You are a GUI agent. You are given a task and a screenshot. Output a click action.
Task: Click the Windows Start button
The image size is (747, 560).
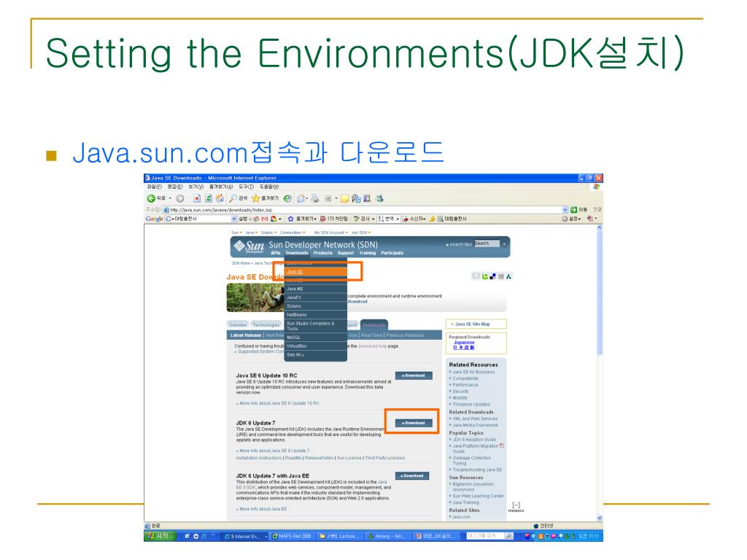pos(159,536)
